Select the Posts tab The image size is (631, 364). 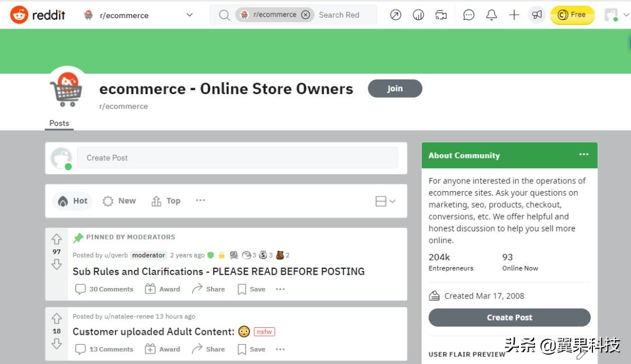(59, 123)
